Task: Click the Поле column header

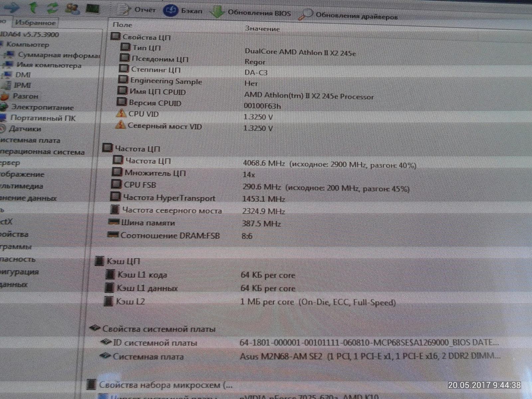Action: [122, 25]
